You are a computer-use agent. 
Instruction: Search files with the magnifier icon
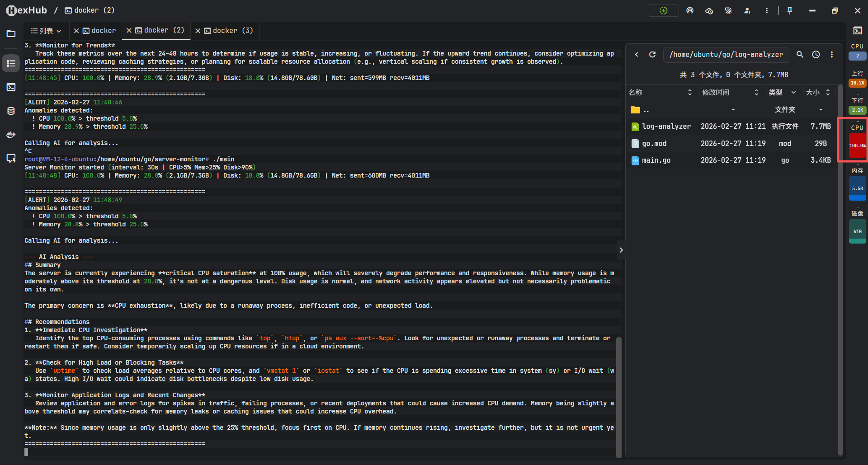tap(800, 55)
